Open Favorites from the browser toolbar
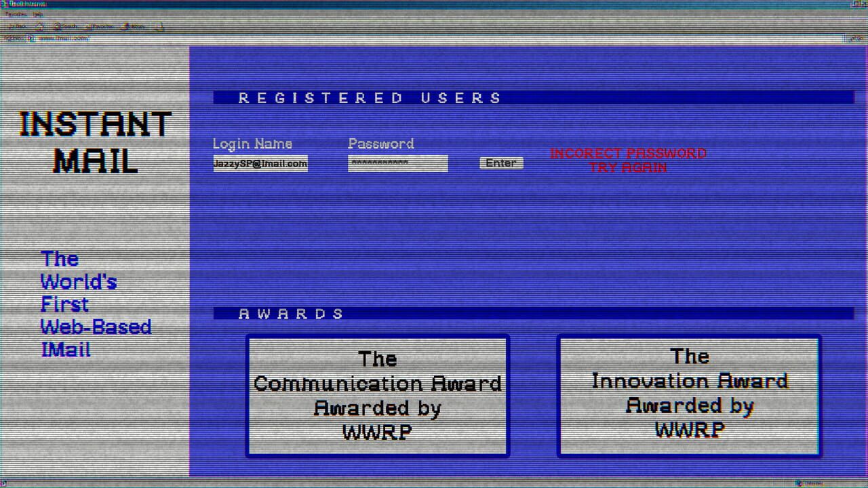Screen dimensions: 868x488 (98, 26)
